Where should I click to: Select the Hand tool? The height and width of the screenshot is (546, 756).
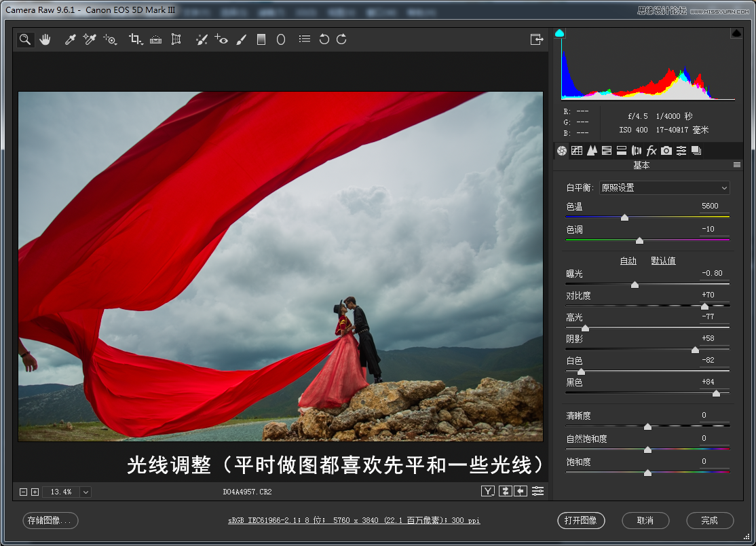tap(45, 39)
